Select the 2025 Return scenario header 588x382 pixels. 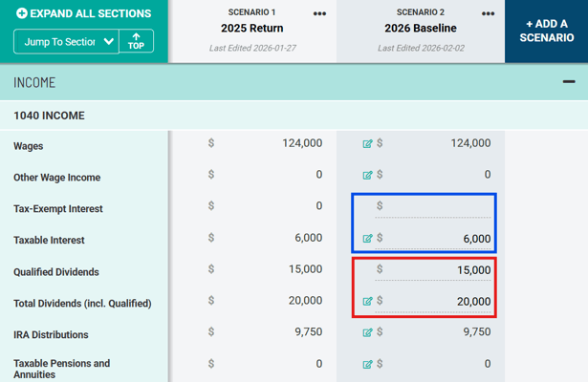point(251,29)
